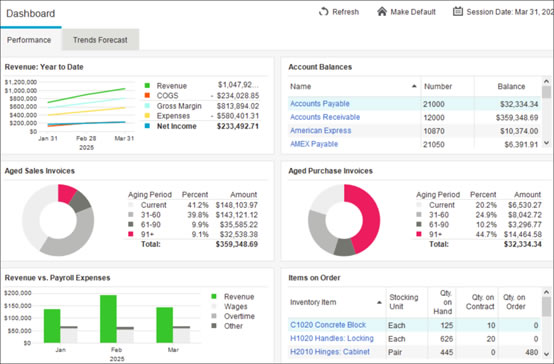This screenshot has height=364, width=554.
Task: Click the Balance column header
Action: click(511, 86)
